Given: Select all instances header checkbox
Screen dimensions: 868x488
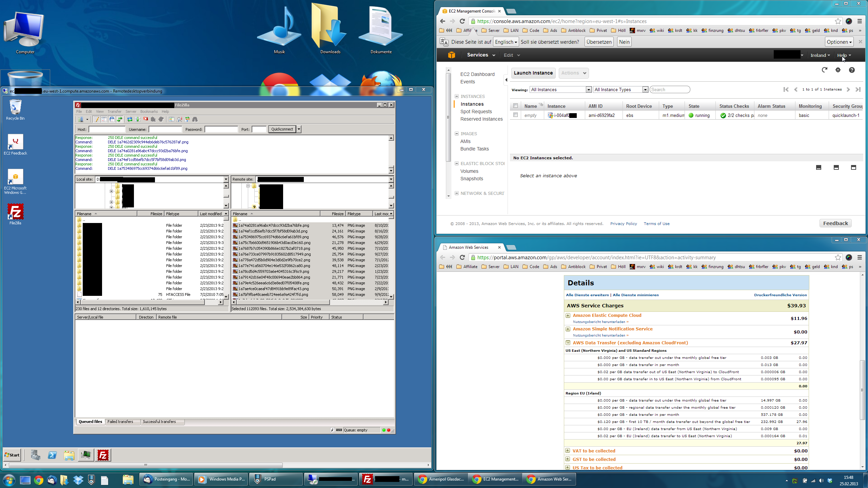Looking at the screenshot, I should tap(515, 106).
